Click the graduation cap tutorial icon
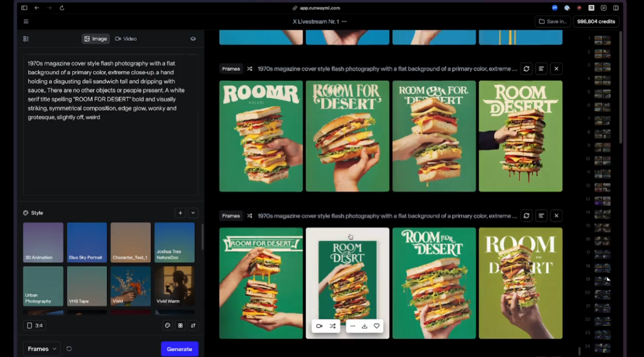 click(193, 39)
